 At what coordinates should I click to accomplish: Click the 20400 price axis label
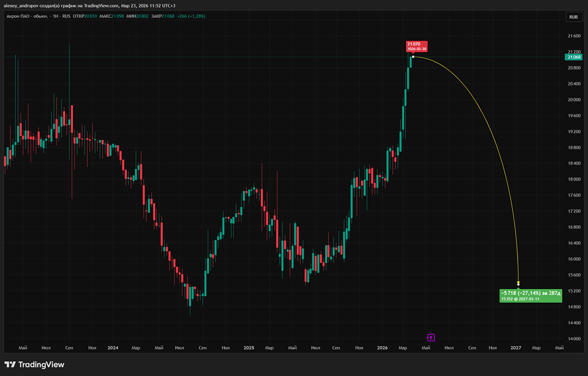pyautogui.click(x=574, y=84)
